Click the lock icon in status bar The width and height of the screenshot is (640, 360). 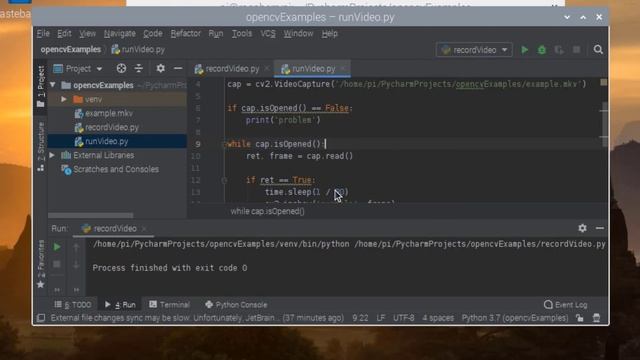tap(580, 318)
